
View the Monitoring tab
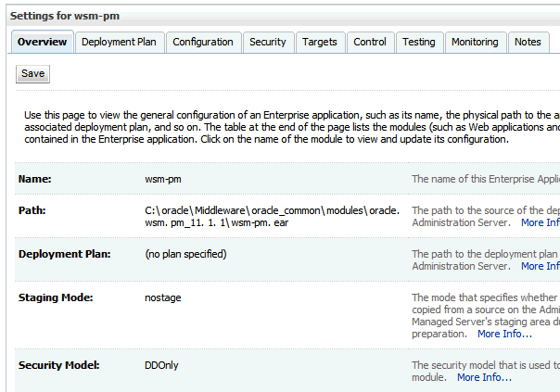coord(475,42)
